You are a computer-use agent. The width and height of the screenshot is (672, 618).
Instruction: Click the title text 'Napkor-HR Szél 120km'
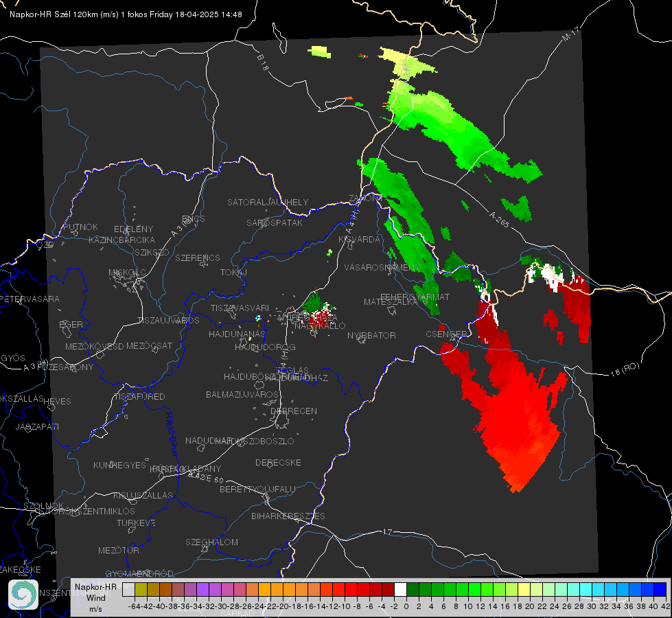[54, 14]
